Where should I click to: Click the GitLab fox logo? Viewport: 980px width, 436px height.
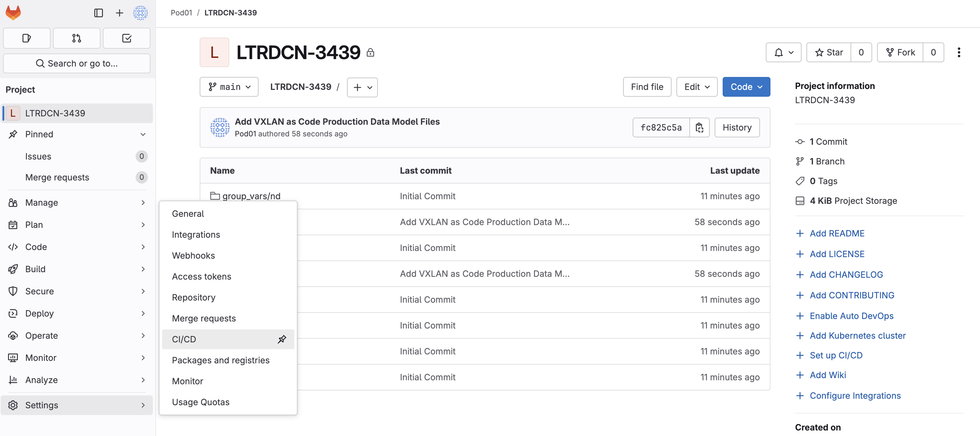tap(13, 13)
